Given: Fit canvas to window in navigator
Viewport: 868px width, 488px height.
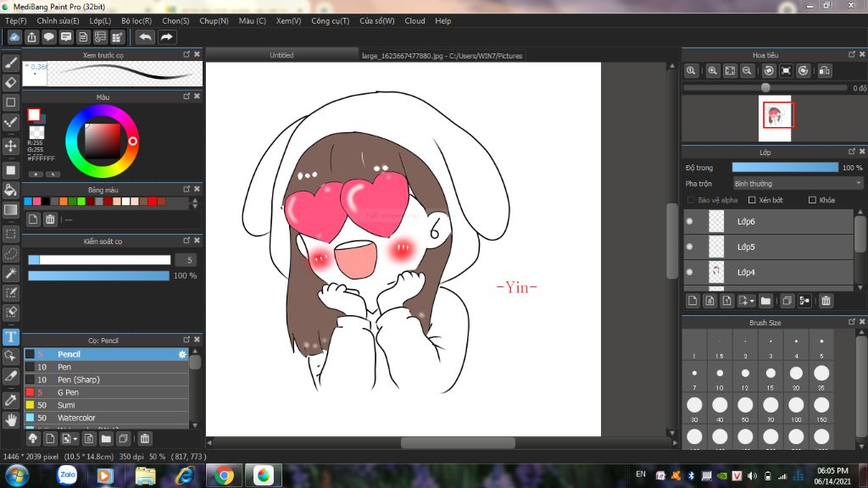Looking at the screenshot, I should pos(730,71).
